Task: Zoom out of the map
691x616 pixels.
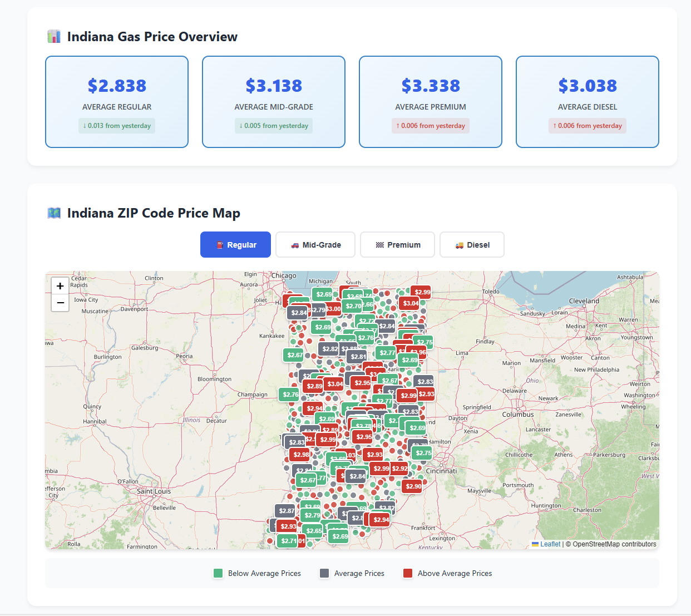Action: coord(60,303)
